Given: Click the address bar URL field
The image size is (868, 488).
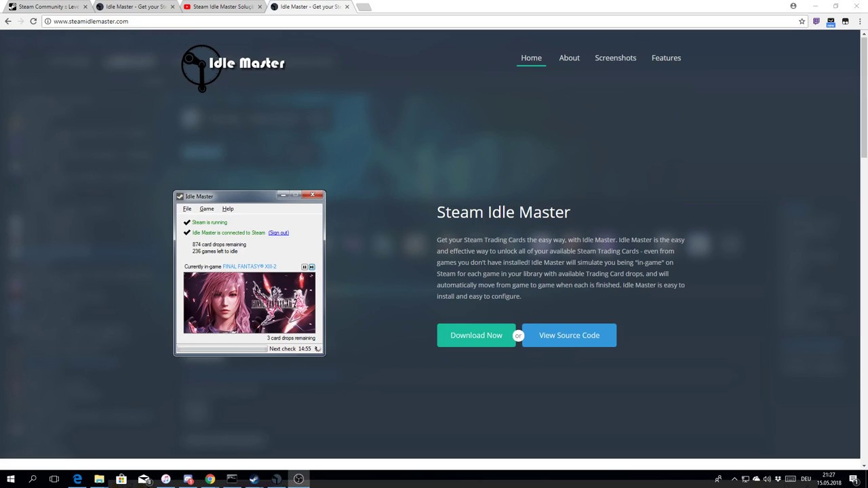Looking at the screenshot, I should (x=420, y=21).
